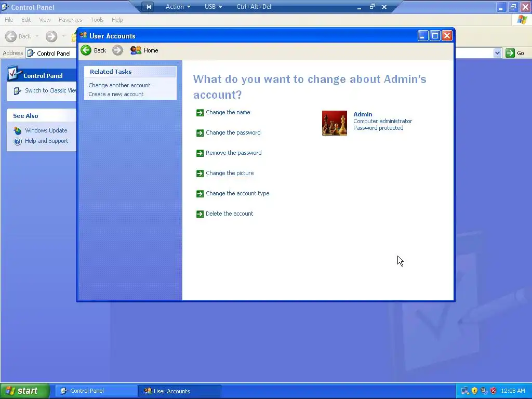Screen dimensions: 532x399
Task: Open the Forward history dropdown arrow in Control Panel
Action: pos(63,36)
